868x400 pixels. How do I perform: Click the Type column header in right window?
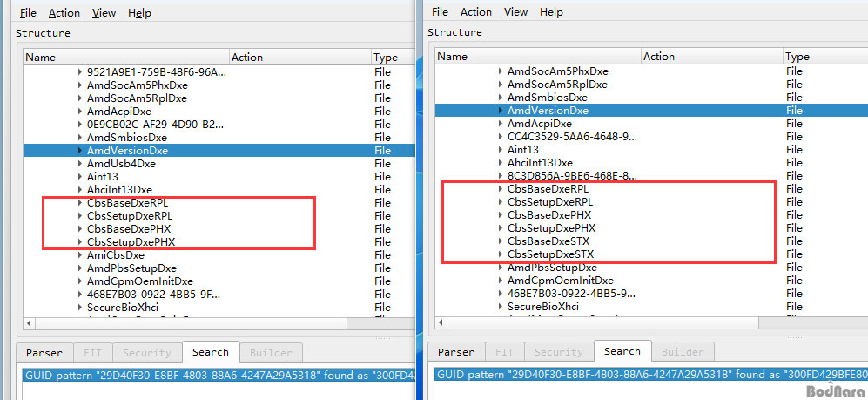[x=797, y=57]
